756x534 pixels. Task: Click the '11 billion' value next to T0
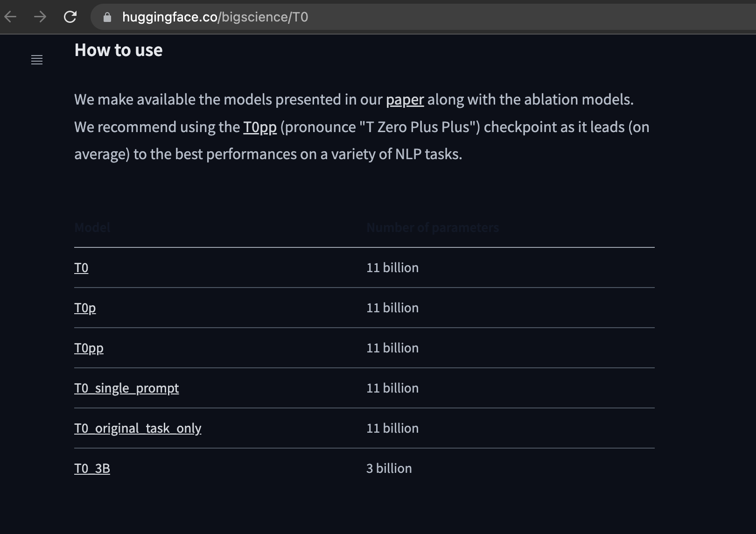[392, 267]
